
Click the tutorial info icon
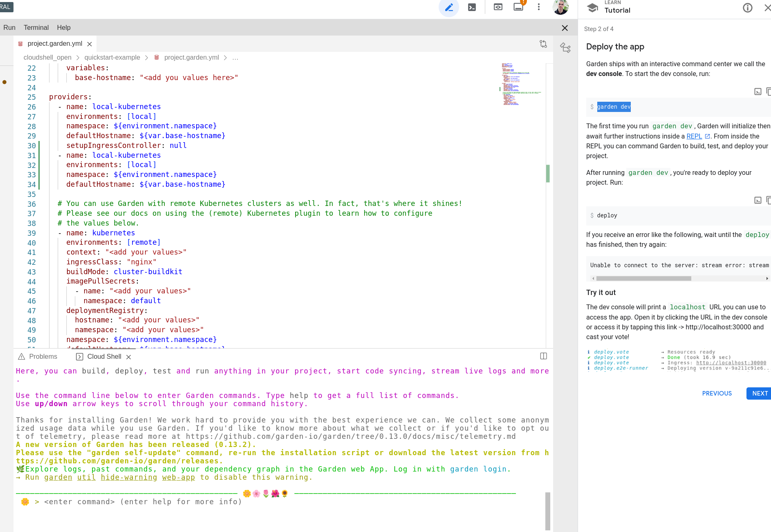point(748,8)
